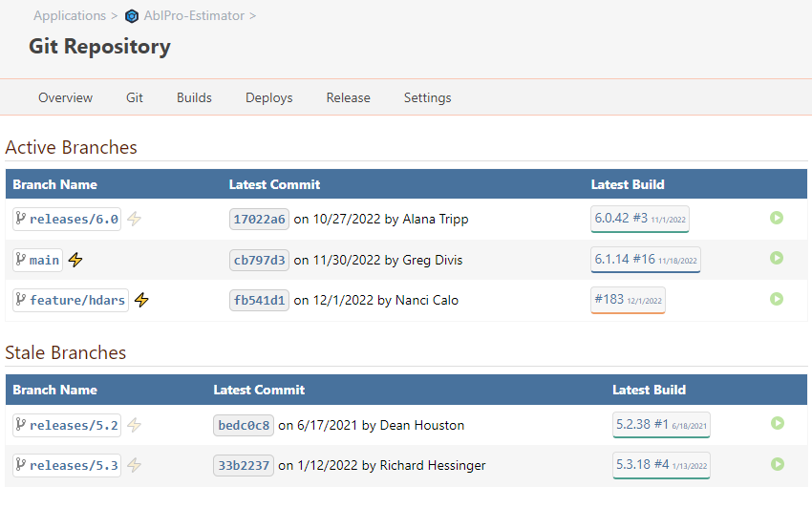Click the greyed lightning bolt for releases/5.3
Image resolution: width=812 pixels, height=508 pixels.
(135, 465)
